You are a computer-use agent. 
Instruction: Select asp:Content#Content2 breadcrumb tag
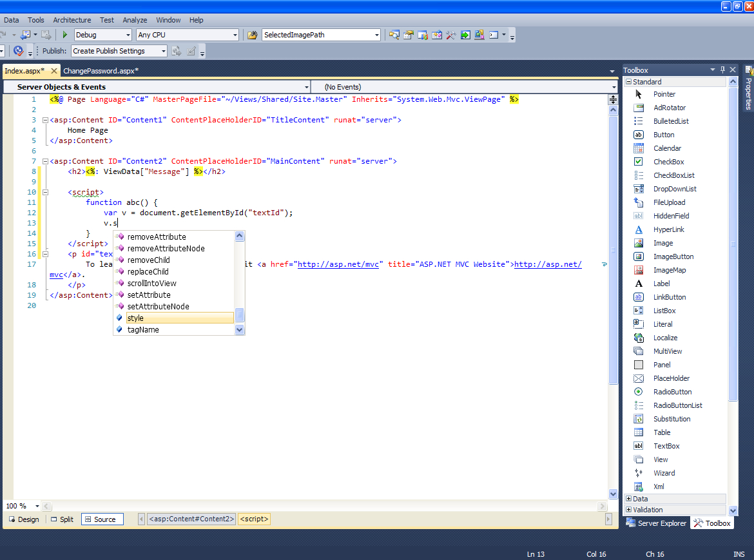click(x=191, y=519)
